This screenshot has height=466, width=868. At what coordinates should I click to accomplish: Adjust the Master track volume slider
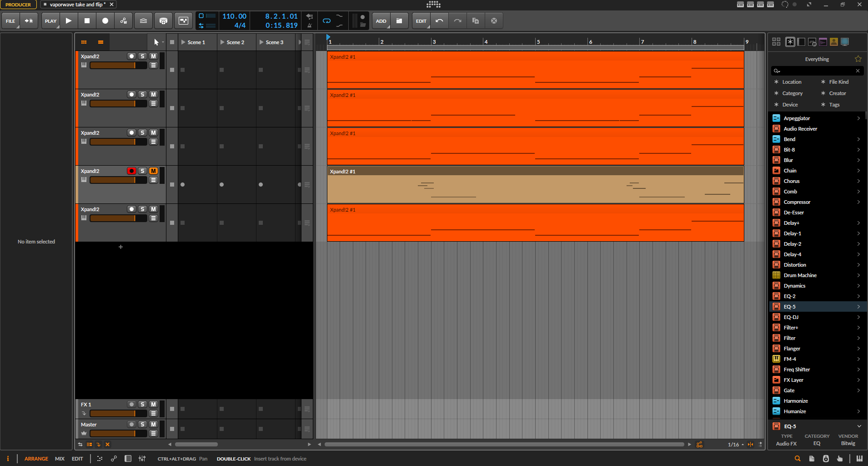coord(118,434)
